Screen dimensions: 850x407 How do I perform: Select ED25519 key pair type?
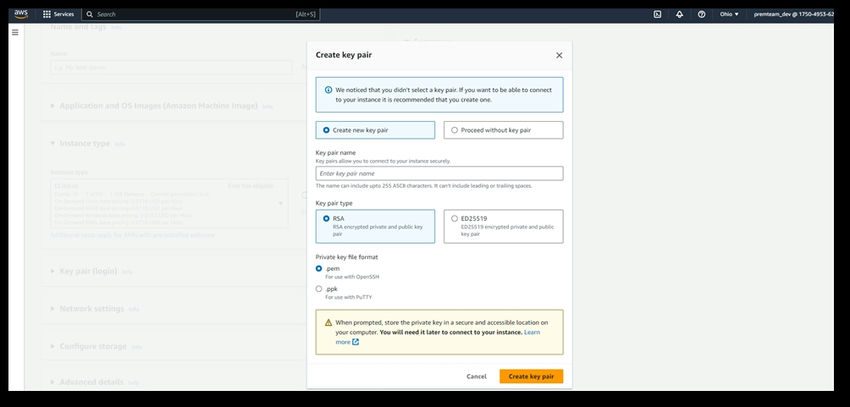[503, 227]
